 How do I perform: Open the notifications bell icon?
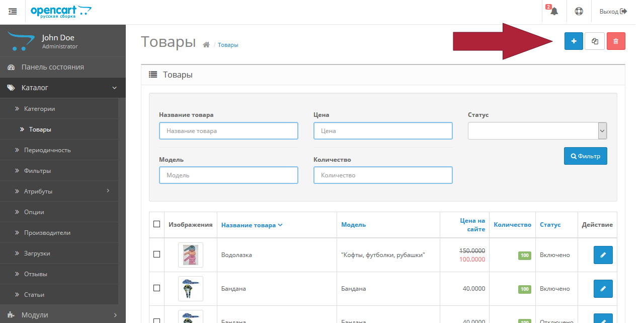tap(554, 12)
